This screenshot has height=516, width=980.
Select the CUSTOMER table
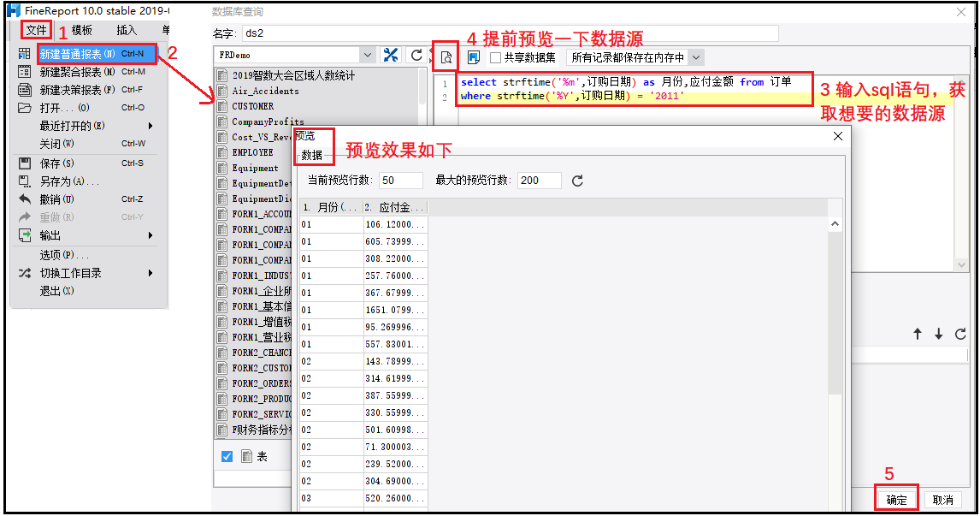[252, 106]
